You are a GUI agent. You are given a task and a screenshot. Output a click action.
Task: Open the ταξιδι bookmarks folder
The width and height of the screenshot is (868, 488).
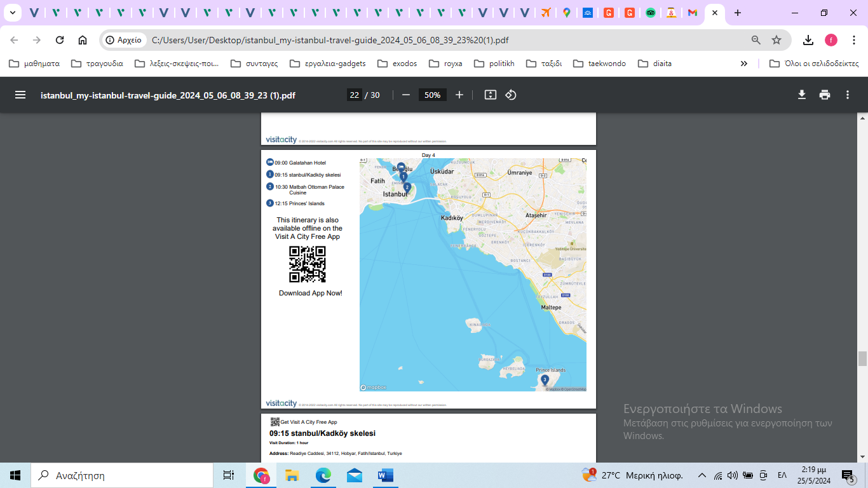coord(543,64)
